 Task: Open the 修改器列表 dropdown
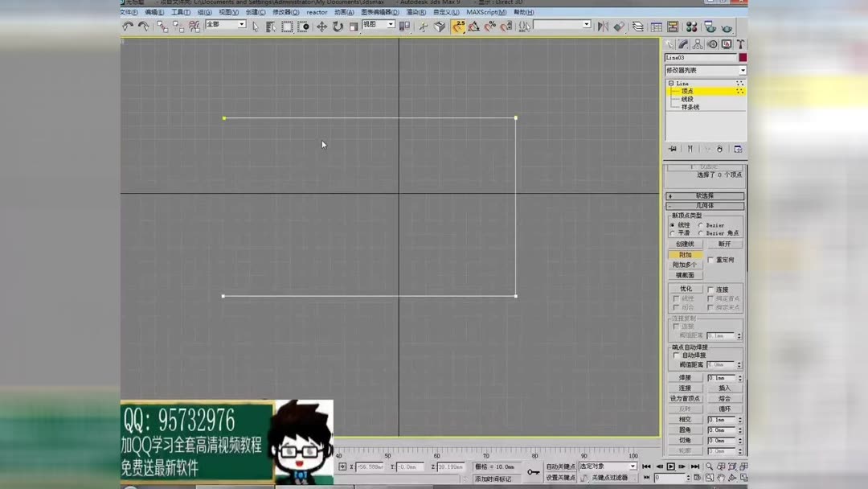tap(705, 72)
